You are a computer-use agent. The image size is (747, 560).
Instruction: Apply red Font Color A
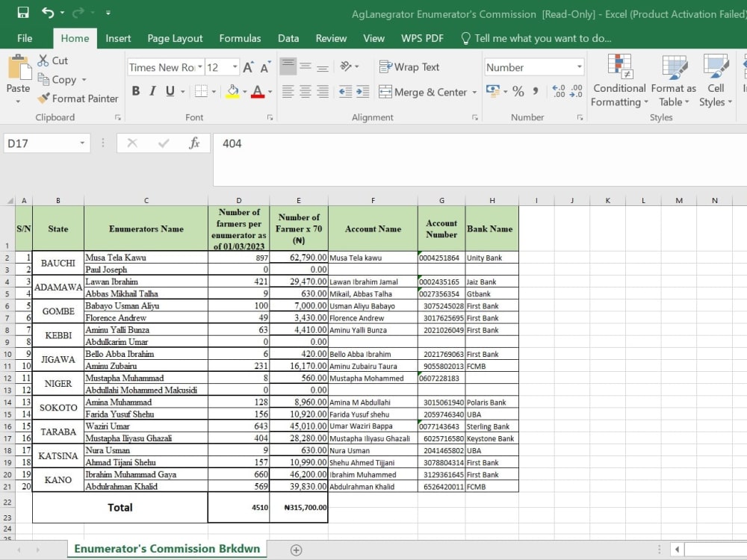click(x=258, y=91)
